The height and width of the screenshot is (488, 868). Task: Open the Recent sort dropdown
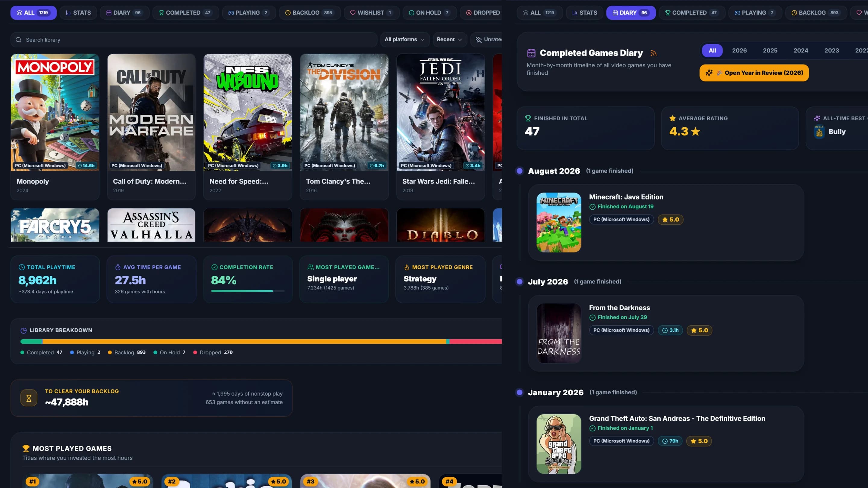pos(449,39)
